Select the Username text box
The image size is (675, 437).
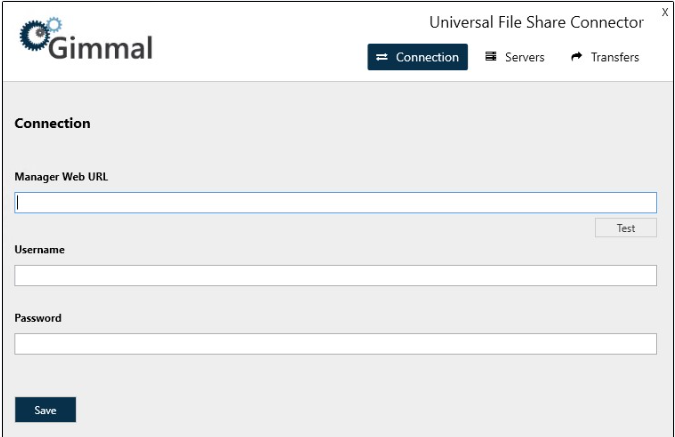(335, 275)
